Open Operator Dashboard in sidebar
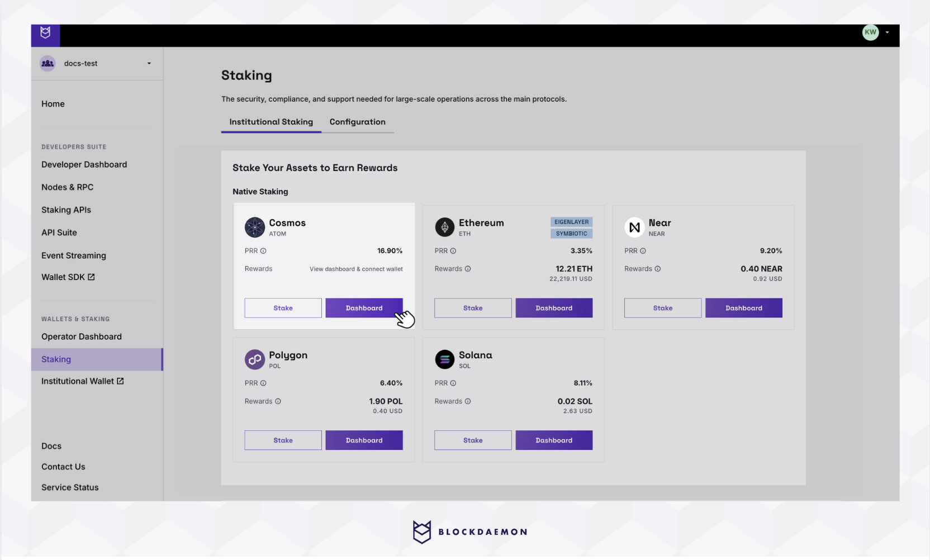The image size is (930, 560). click(82, 336)
